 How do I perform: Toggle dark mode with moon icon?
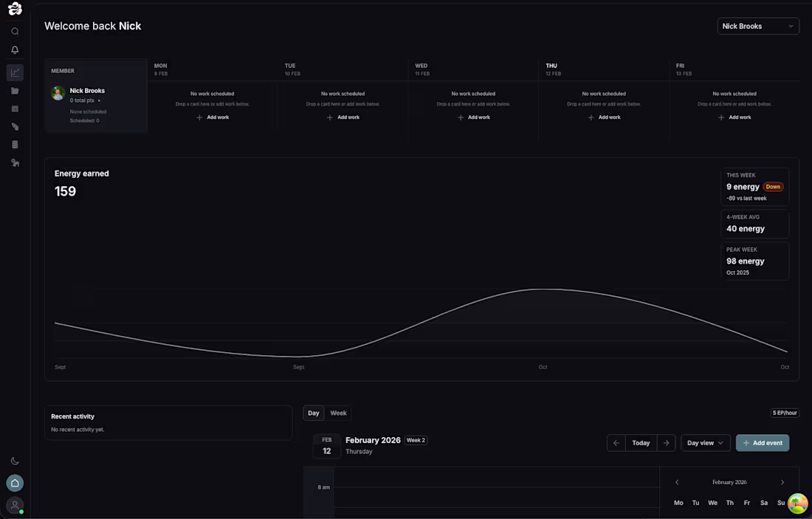click(x=15, y=461)
